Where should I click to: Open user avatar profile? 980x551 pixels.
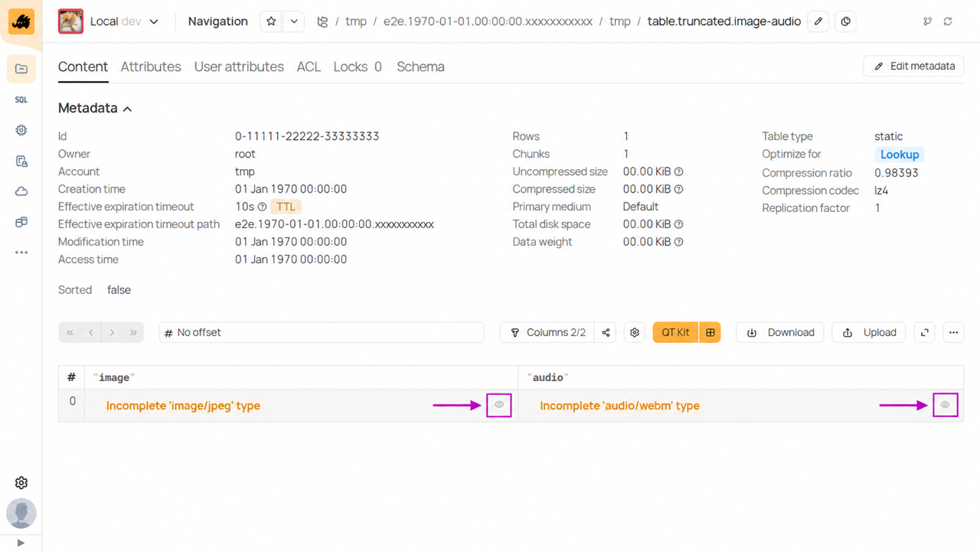click(x=21, y=514)
